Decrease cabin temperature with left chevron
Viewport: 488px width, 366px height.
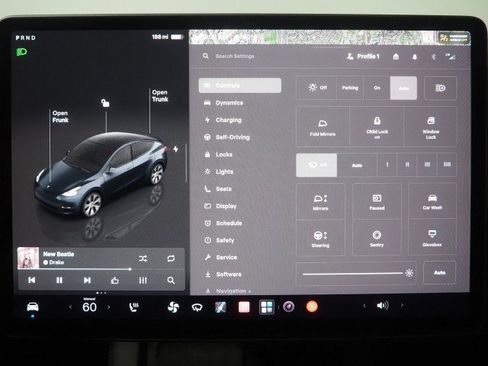pos(70,307)
